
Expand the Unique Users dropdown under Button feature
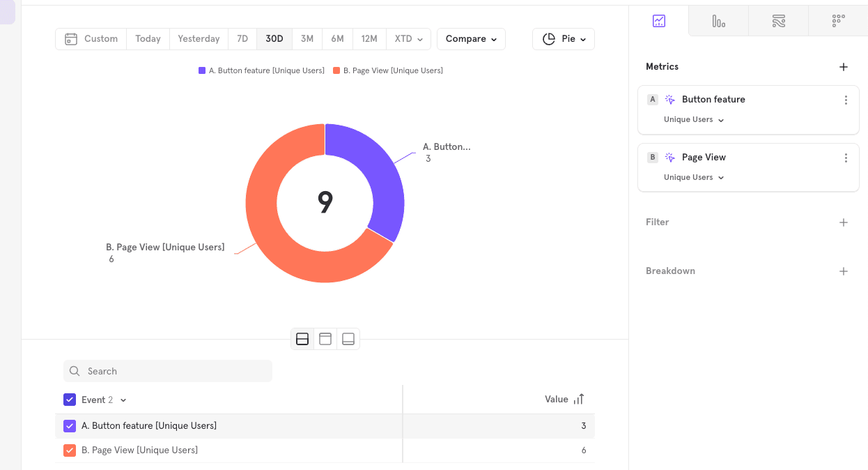click(x=694, y=119)
